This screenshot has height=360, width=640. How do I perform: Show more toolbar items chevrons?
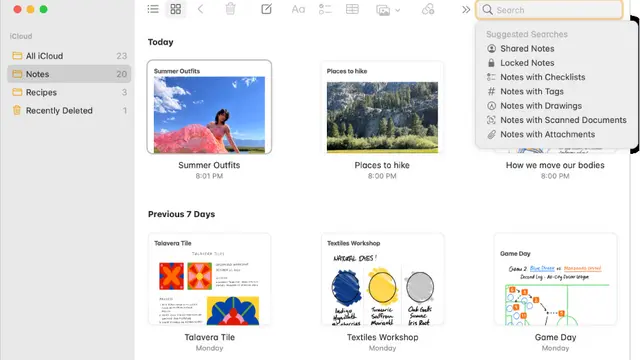pos(466,9)
